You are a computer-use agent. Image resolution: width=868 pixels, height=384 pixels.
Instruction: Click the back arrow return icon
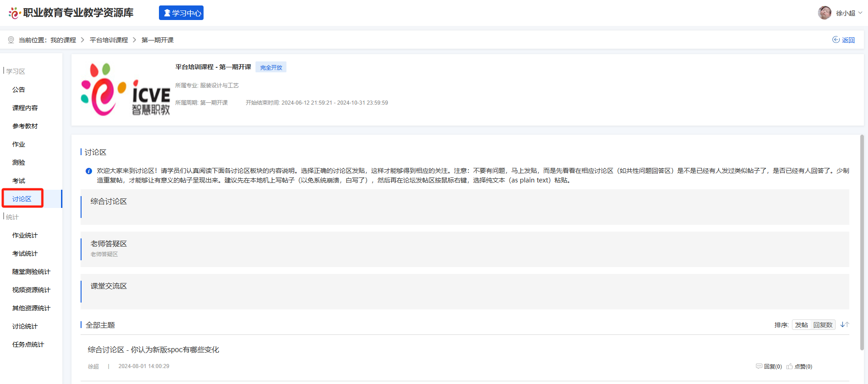pos(836,40)
